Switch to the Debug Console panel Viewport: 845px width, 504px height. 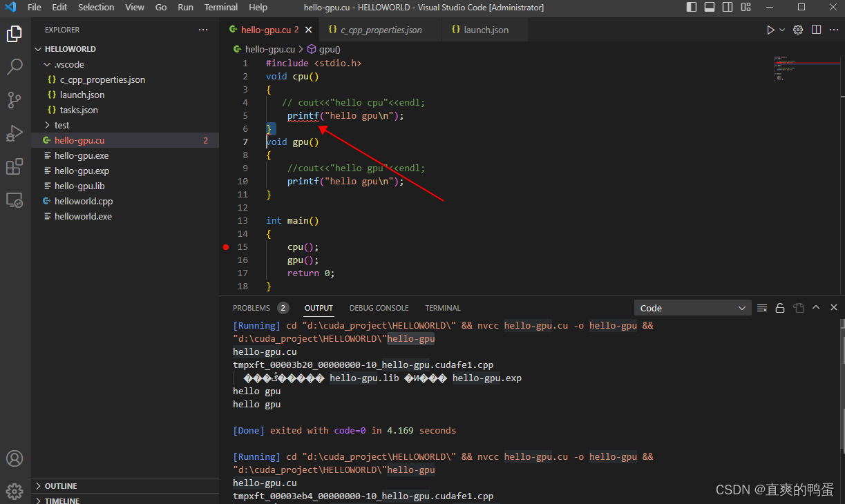point(379,308)
